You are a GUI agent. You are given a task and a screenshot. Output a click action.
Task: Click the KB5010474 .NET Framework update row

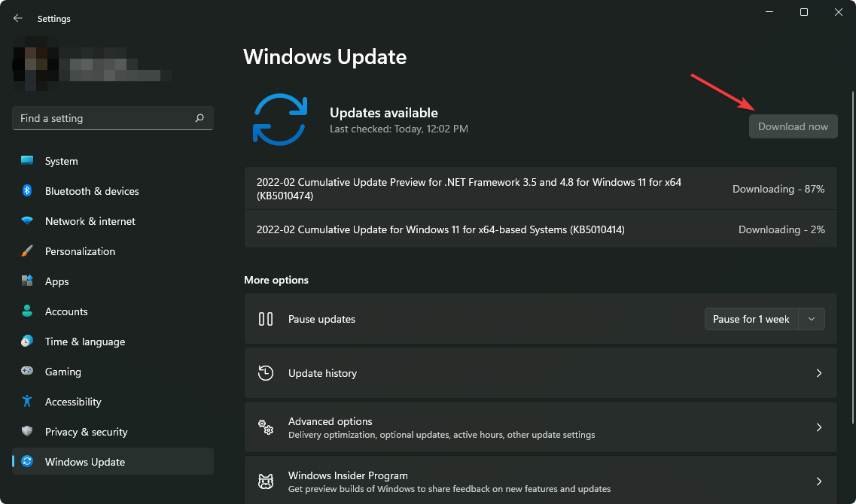[541, 189]
